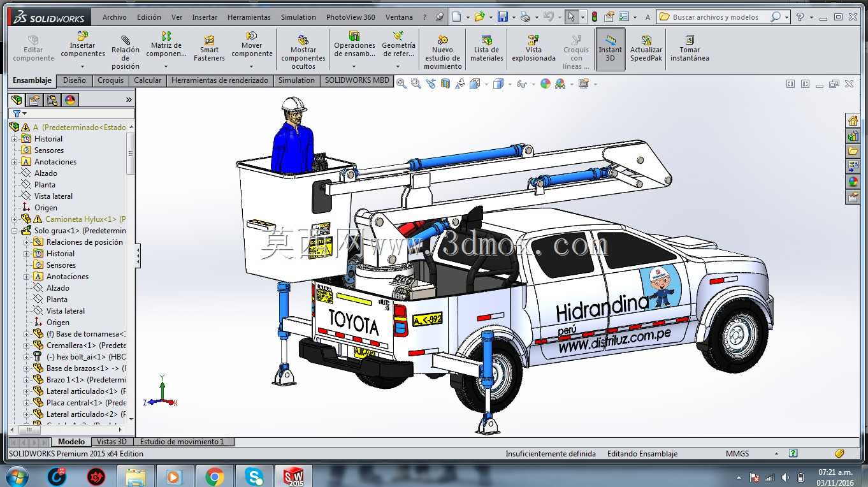868x487 pixels.
Task: Open units MMGS dropdown arrow
Action: pos(777,454)
